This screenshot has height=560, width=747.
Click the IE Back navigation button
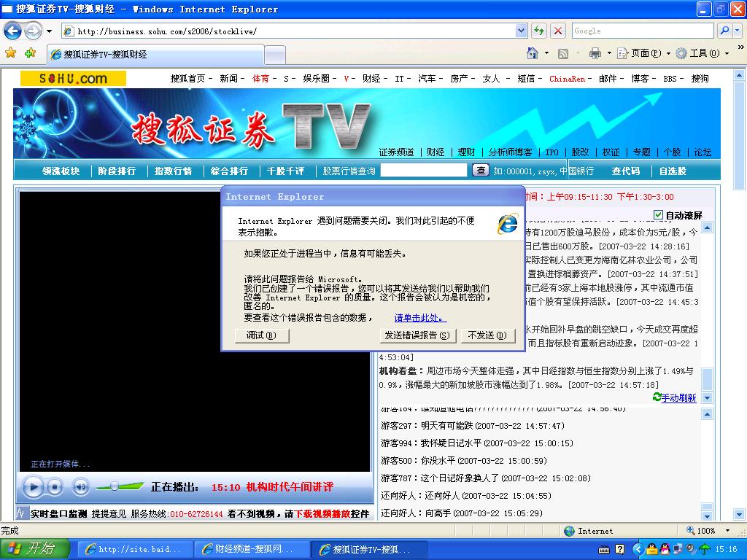point(13,31)
